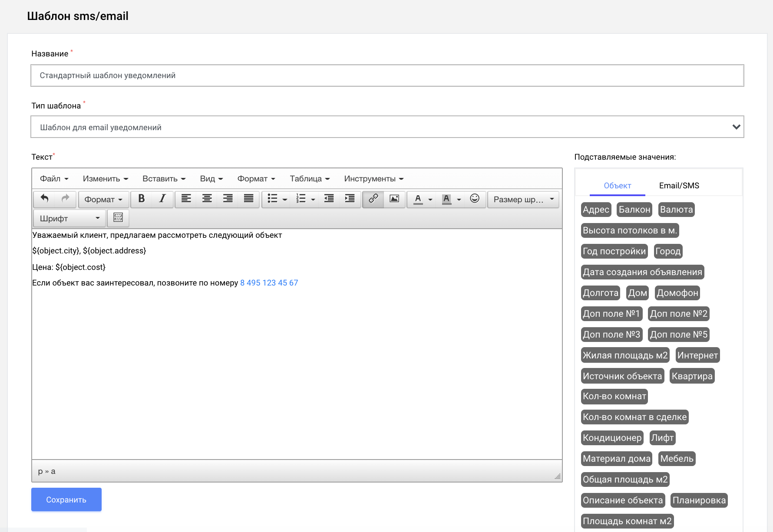
Task: Insert the Город placeholder
Action: coord(668,251)
